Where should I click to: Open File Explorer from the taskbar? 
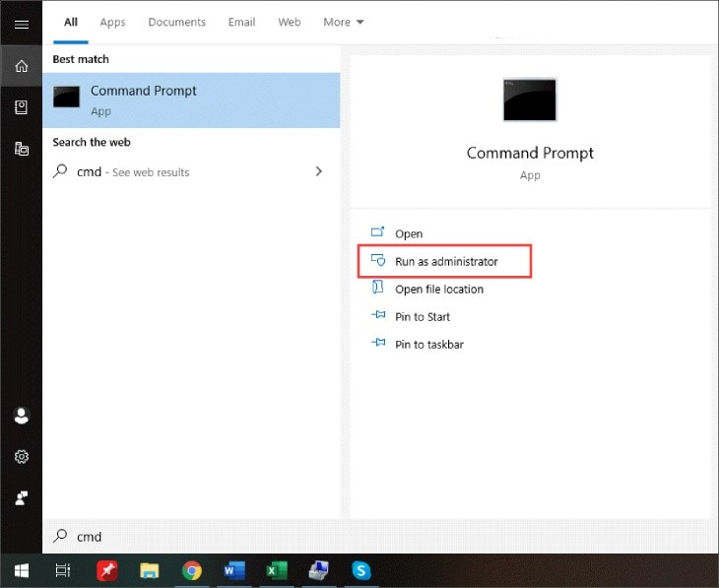[149, 570]
